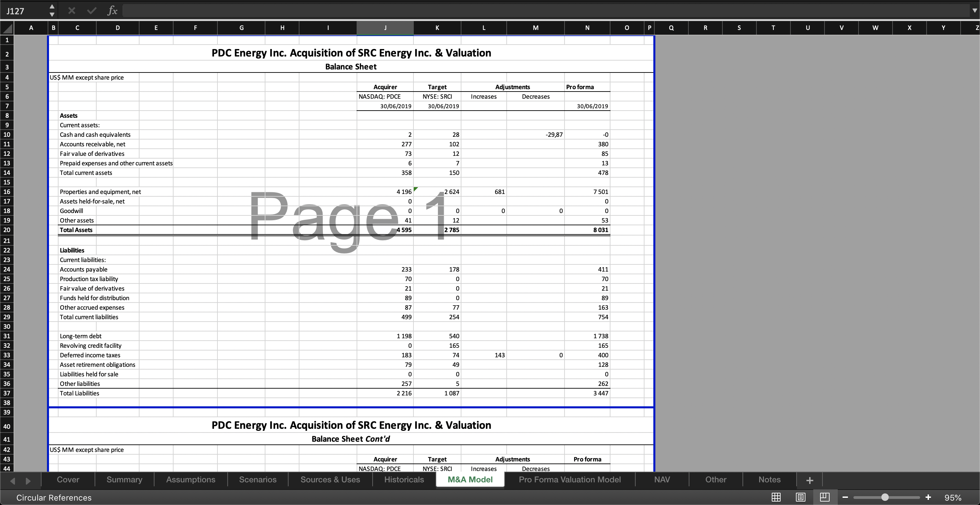Switch to Page Layout view icon
This screenshot has width=980, height=505.
click(x=800, y=497)
